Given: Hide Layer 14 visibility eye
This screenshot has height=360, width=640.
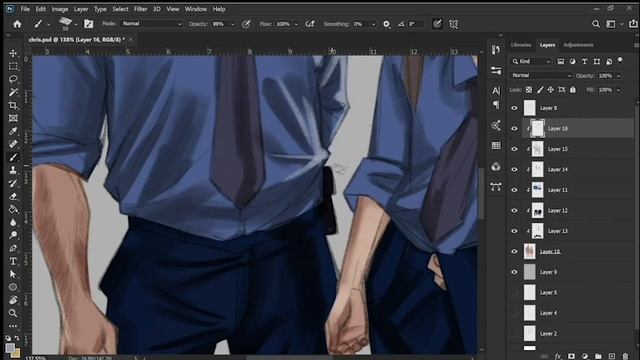Looking at the screenshot, I should [514, 169].
